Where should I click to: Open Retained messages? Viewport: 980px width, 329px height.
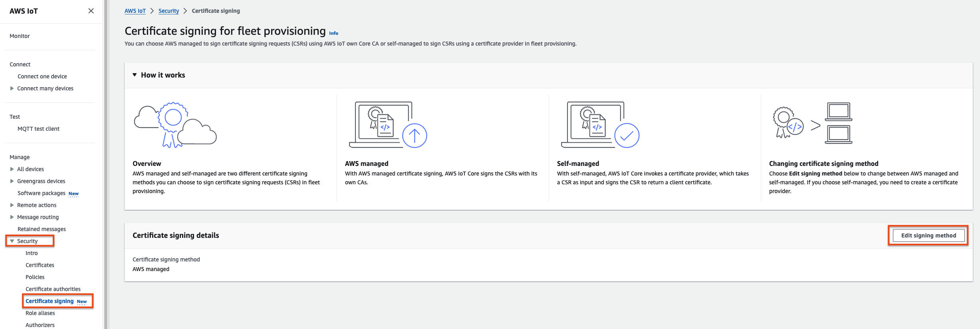coord(42,229)
